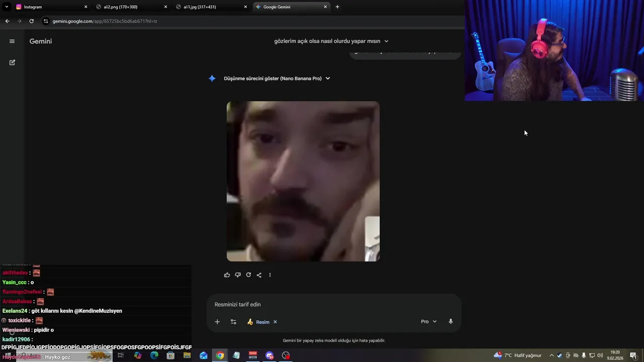Screen dimensions: 644x362
Task: Click chat username Wieniawski
Action: pos(16,330)
